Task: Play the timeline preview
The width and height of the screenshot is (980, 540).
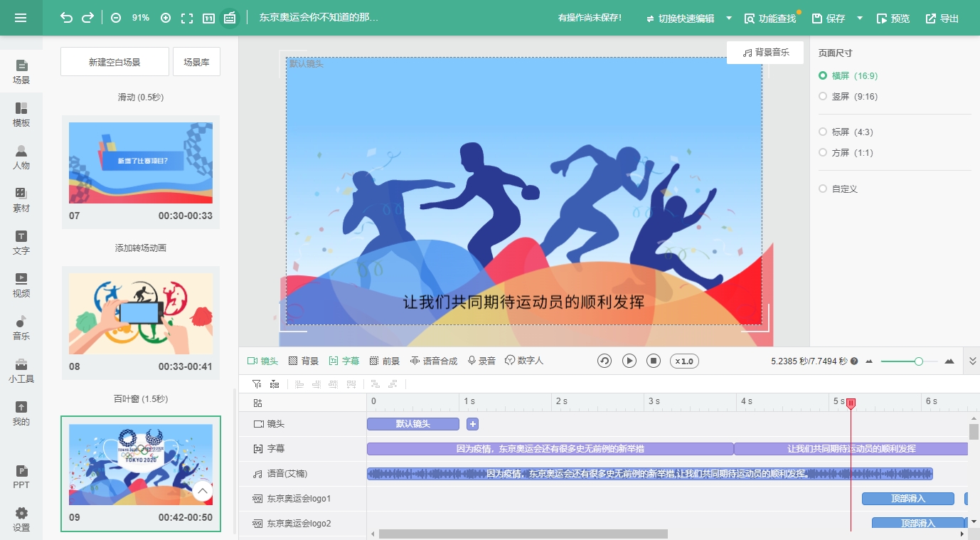Action: tap(629, 361)
